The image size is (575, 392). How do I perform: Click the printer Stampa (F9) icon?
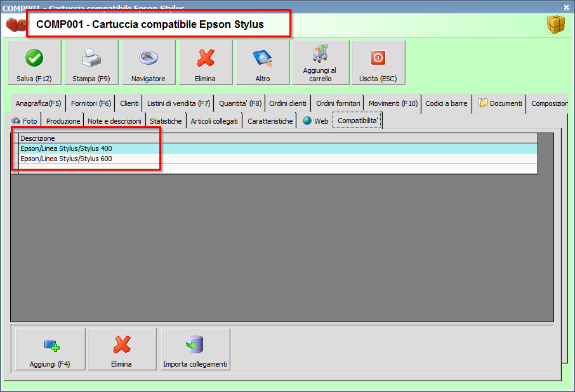pos(91,58)
